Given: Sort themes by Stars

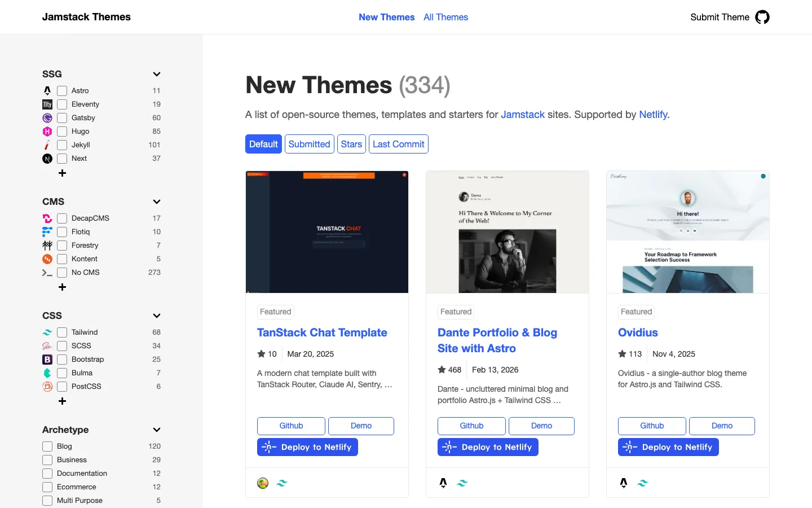Looking at the screenshot, I should point(351,144).
